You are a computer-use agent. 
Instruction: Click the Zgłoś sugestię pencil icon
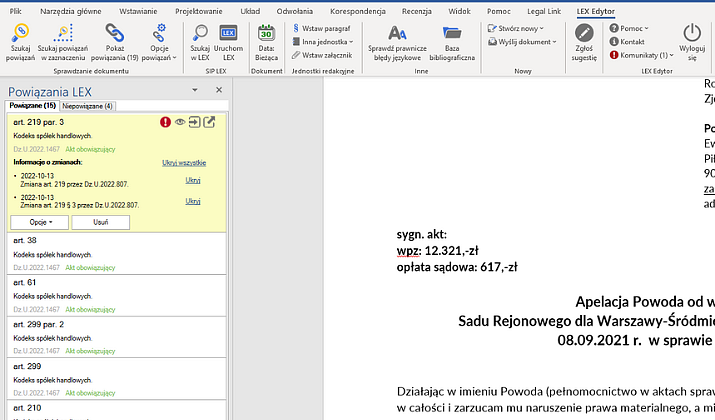click(585, 36)
